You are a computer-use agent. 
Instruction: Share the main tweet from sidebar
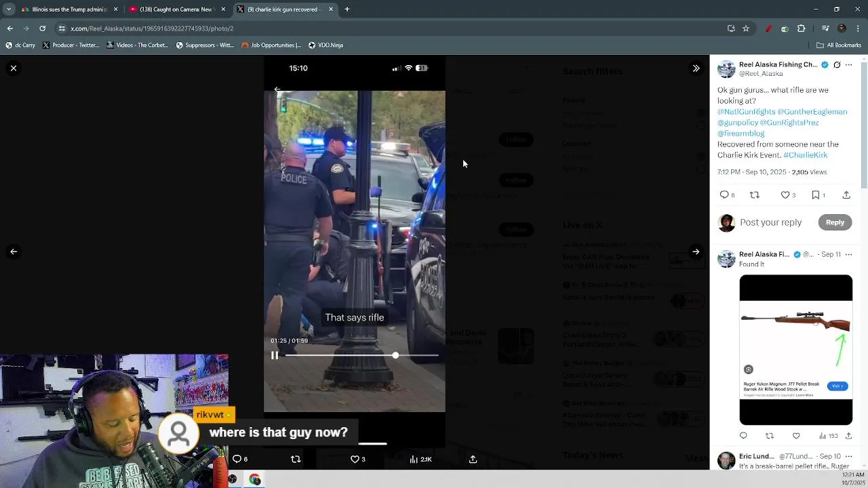tap(846, 195)
